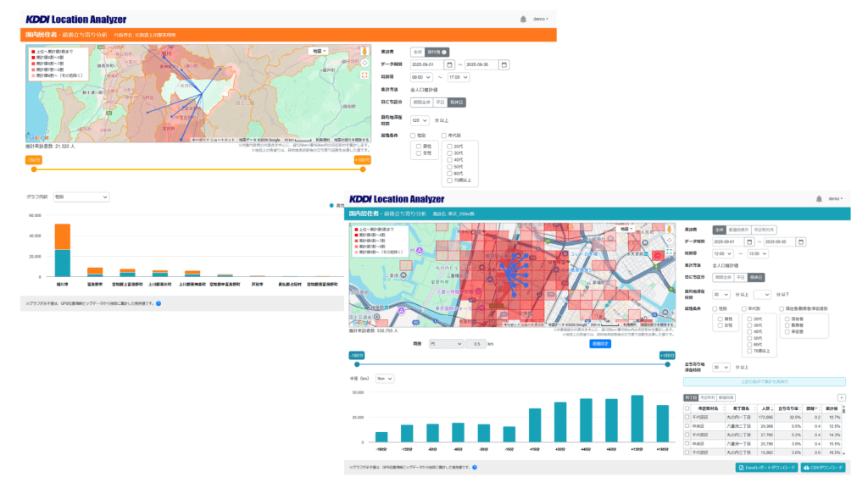Recenter the Tokyo map with locate icon
Viewport: 868px width, 488px height.
[x=669, y=241]
